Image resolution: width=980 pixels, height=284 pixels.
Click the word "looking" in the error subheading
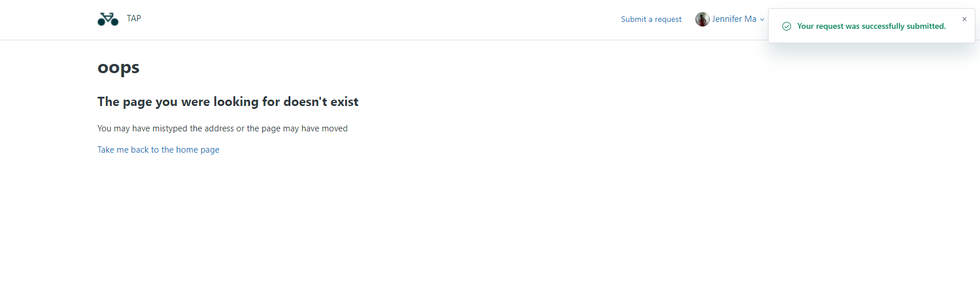[x=236, y=102]
